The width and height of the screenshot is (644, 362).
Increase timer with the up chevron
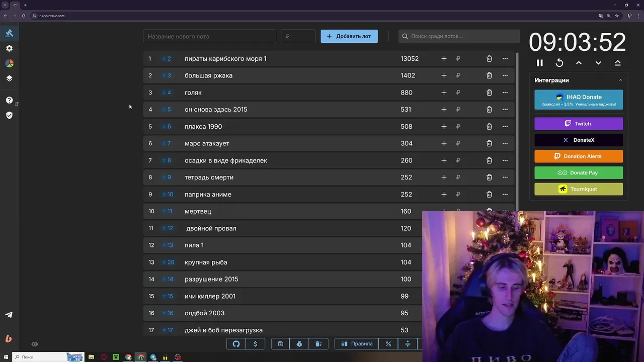pos(579,63)
